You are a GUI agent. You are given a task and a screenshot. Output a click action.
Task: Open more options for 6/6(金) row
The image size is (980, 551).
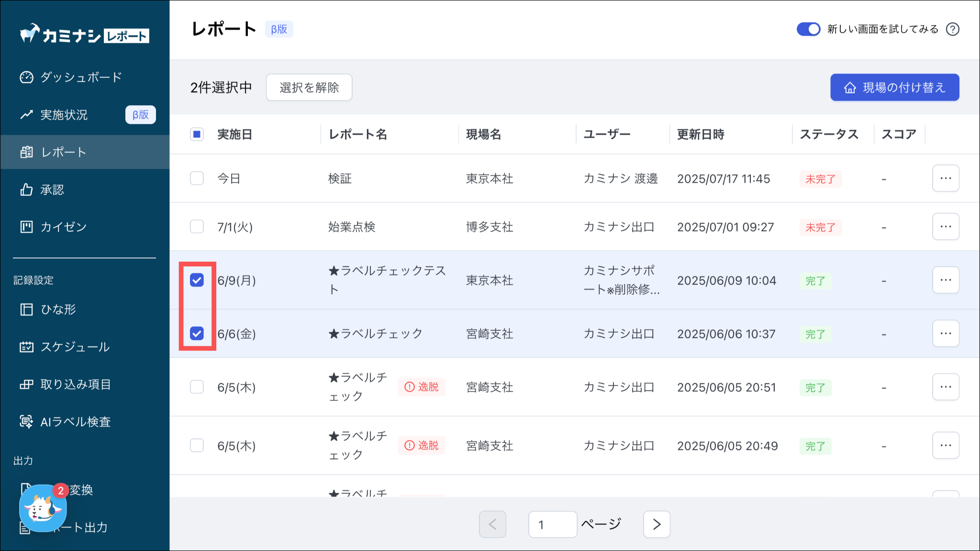tap(945, 333)
